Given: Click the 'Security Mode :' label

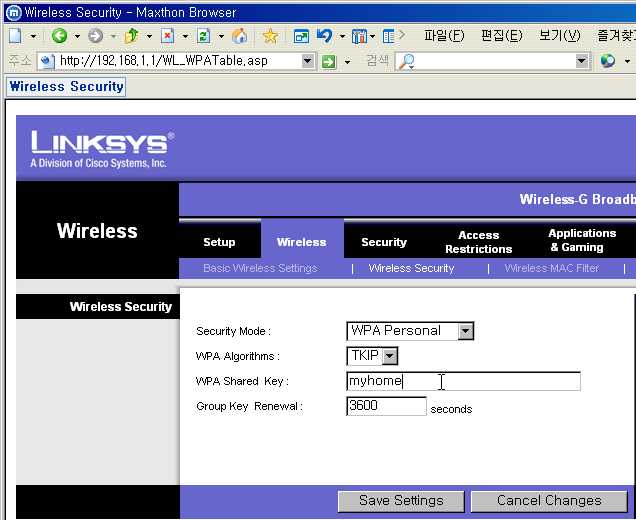Looking at the screenshot, I should click(233, 331).
